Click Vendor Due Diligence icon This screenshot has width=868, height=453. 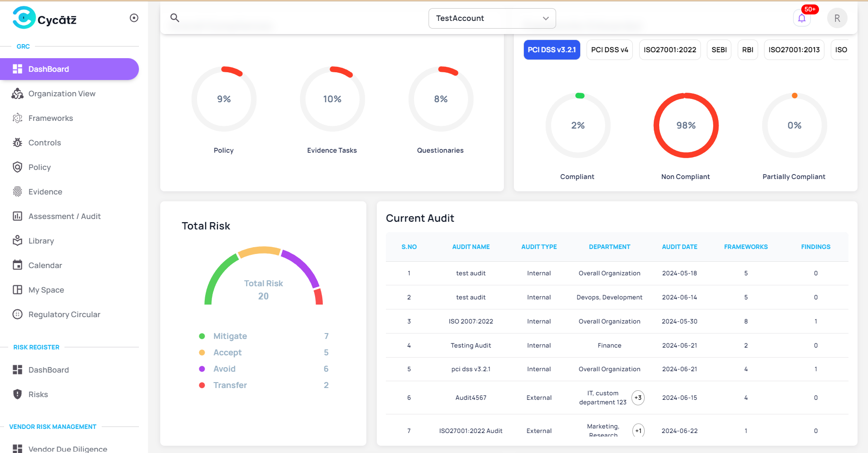[x=17, y=448]
